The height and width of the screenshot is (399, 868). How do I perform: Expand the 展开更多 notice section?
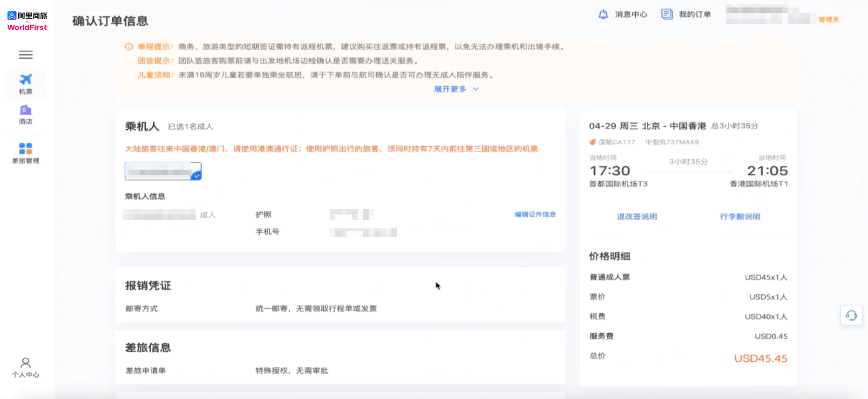pos(450,89)
